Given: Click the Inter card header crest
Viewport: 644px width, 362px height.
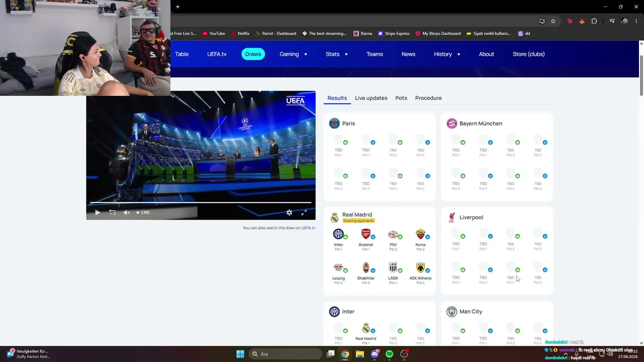Looking at the screenshot, I should [x=335, y=312].
